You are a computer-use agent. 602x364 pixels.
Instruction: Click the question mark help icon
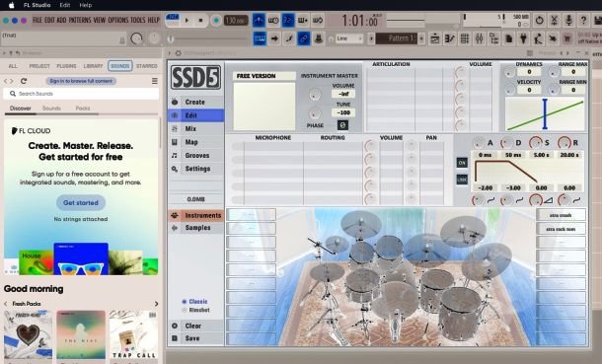[x=583, y=21]
